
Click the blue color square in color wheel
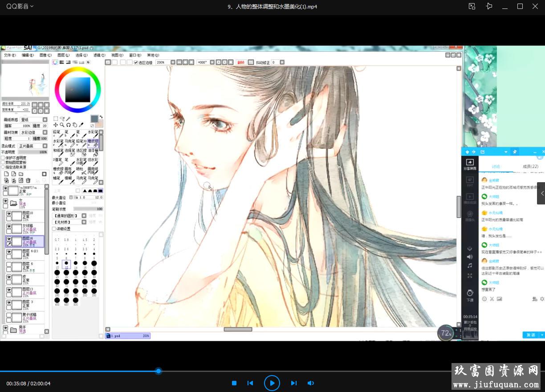(x=78, y=90)
